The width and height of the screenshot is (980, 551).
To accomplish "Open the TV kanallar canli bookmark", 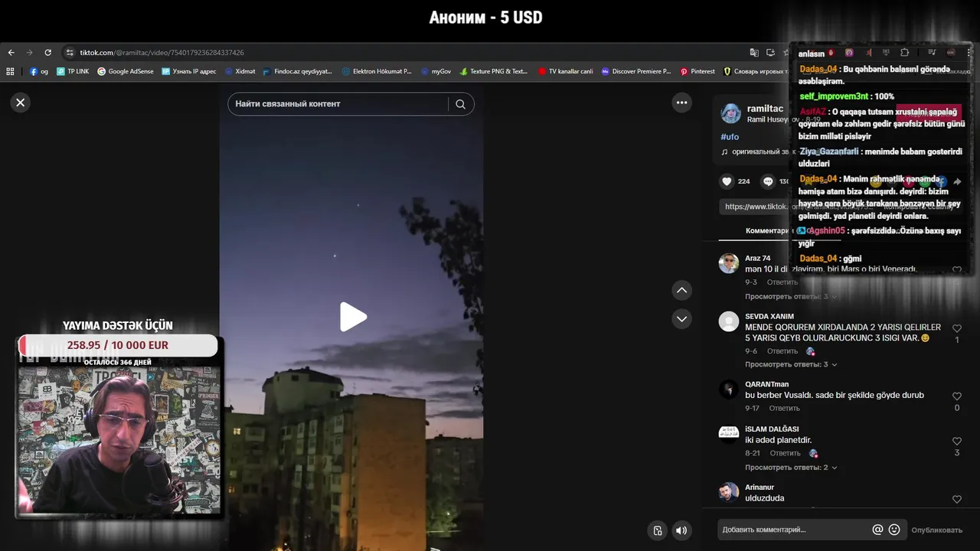I will coord(565,71).
